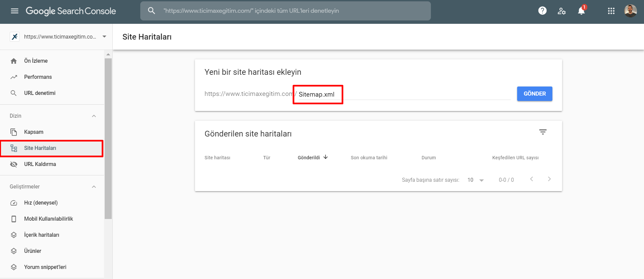This screenshot has width=644, height=279.
Task: Click the Ön İzleme home icon
Action: click(x=14, y=61)
